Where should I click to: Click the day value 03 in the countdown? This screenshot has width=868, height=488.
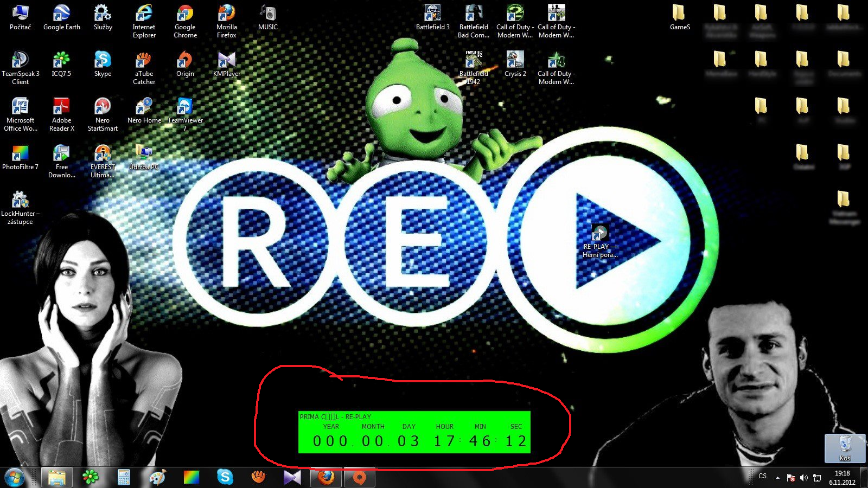pos(409,441)
